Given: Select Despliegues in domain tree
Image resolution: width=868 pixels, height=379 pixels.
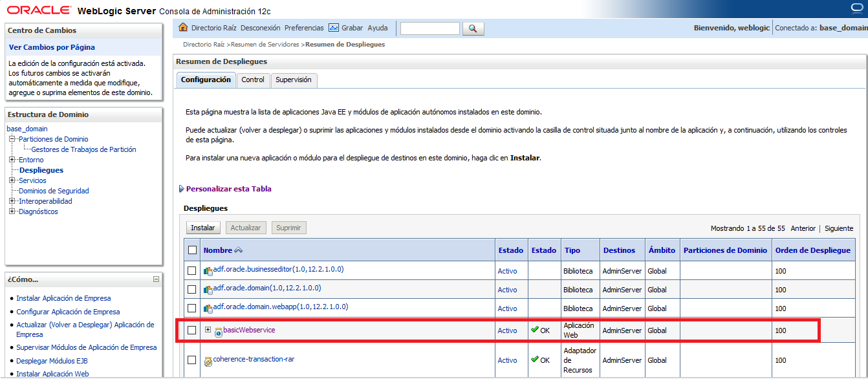Looking at the screenshot, I should [41, 170].
